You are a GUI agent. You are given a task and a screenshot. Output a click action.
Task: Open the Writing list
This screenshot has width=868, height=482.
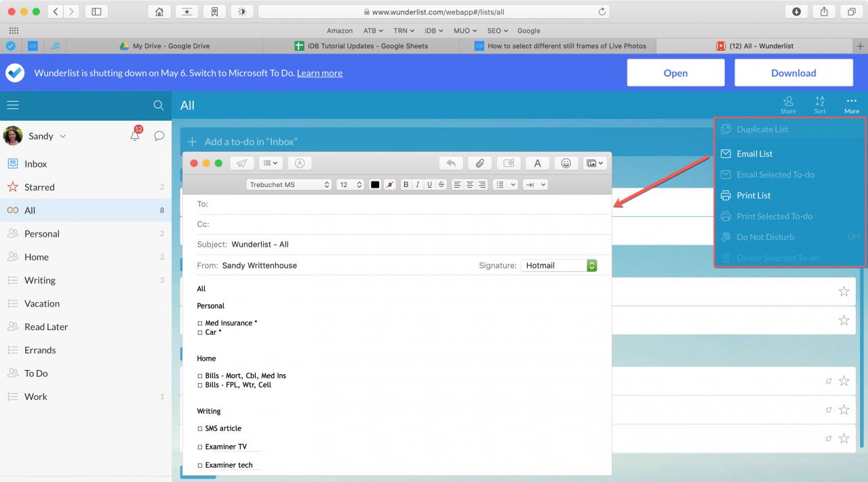click(x=85, y=280)
